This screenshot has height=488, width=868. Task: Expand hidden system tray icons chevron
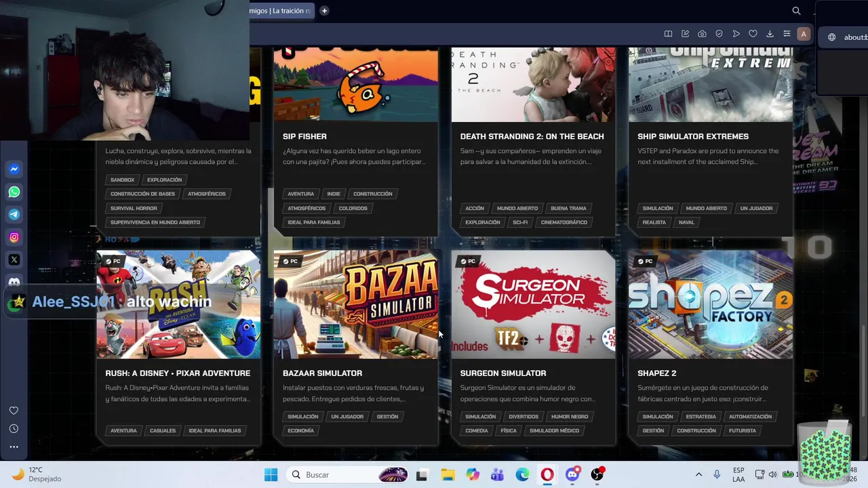click(698, 474)
